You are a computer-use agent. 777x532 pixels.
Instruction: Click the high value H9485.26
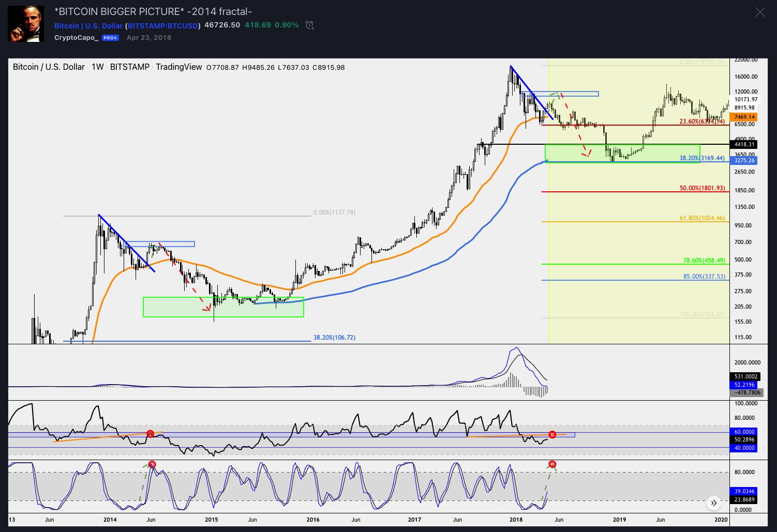(258, 67)
